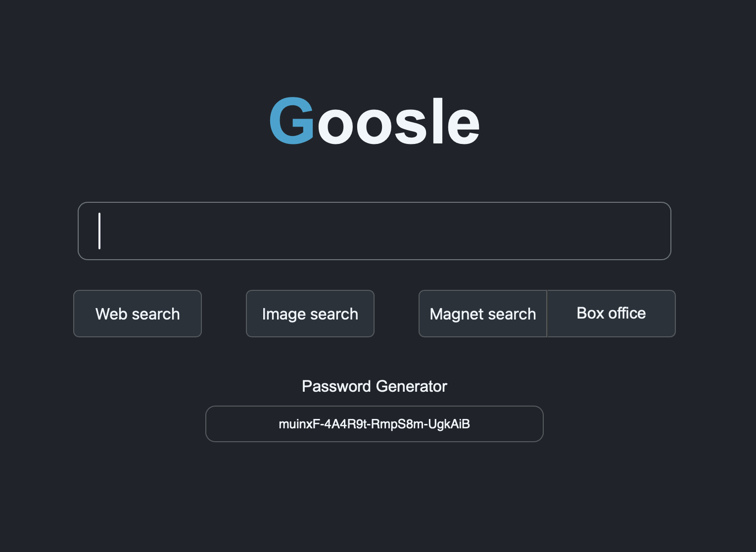Click the white "oosle" logo letters
Image resolution: width=756 pixels, height=552 pixels.
[399, 123]
